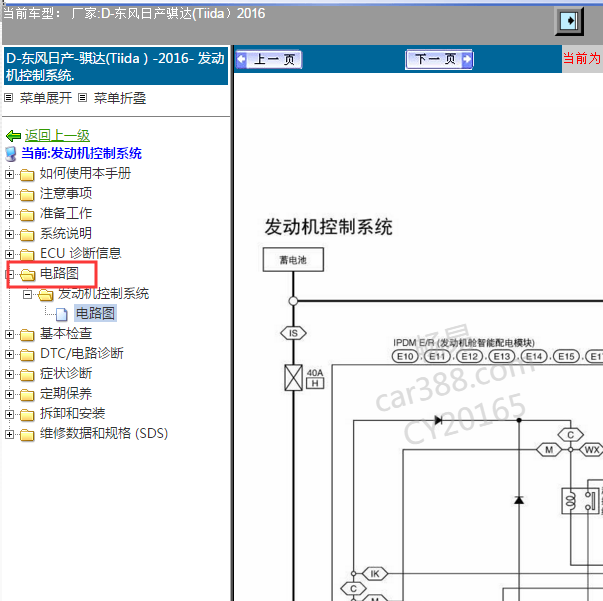Viewport: 603px width, 601px height.
Task: Expand the 症状诊断 folder
Action: pos(10,375)
